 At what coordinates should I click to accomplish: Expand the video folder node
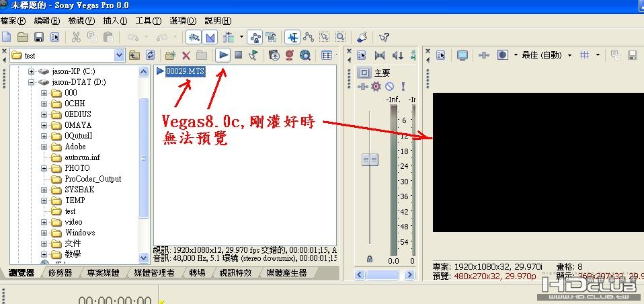coord(44,222)
